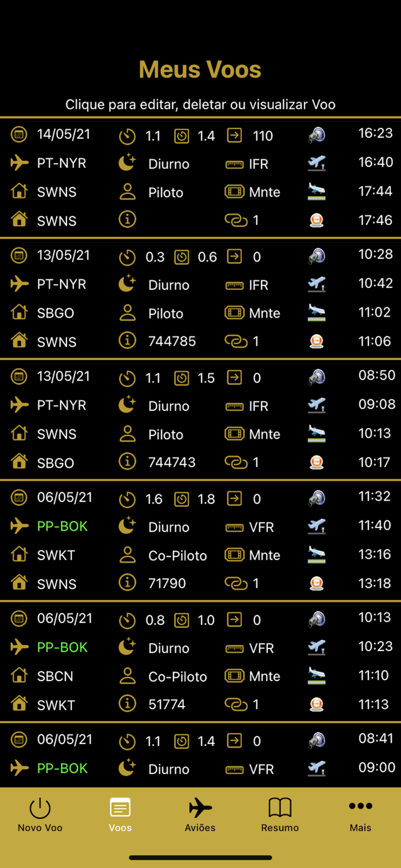This screenshot has height=868, width=401.
Task: Click the time 09:08
Action: [x=377, y=404]
